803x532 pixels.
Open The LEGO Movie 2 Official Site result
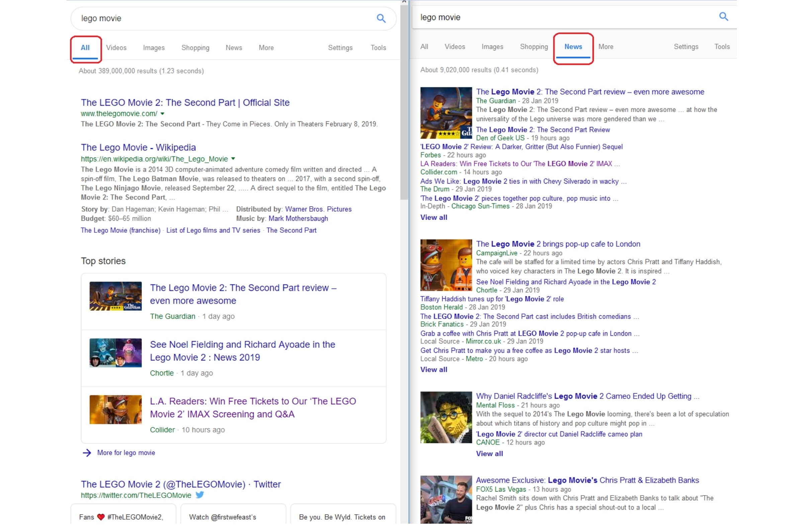185,102
